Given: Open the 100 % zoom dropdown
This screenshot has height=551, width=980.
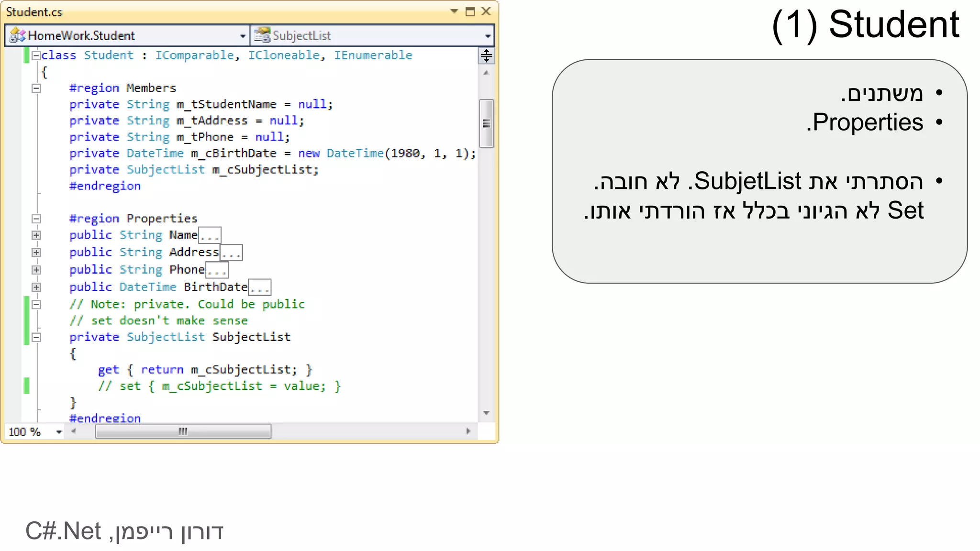Looking at the screenshot, I should [x=59, y=432].
